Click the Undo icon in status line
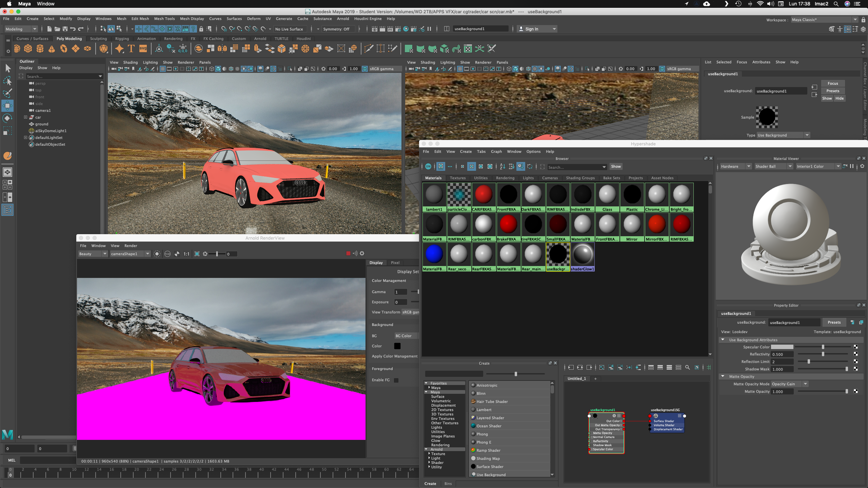868x488 pixels. (73, 29)
